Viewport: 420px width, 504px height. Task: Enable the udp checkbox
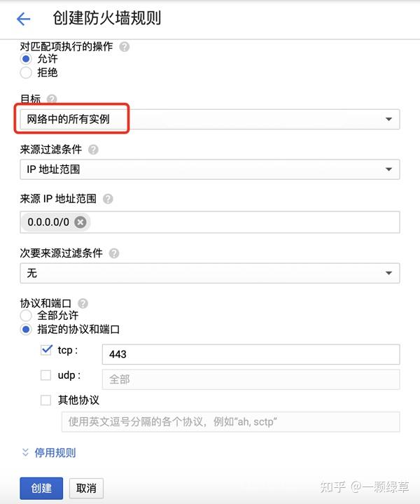click(46, 375)
